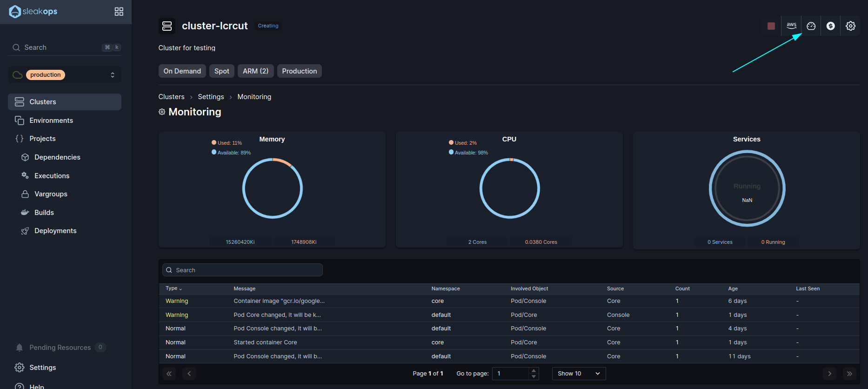Click the Environments copy icon
Image resolution: width=868 pixels, height=389 pixels.
[x=20, y=121]
